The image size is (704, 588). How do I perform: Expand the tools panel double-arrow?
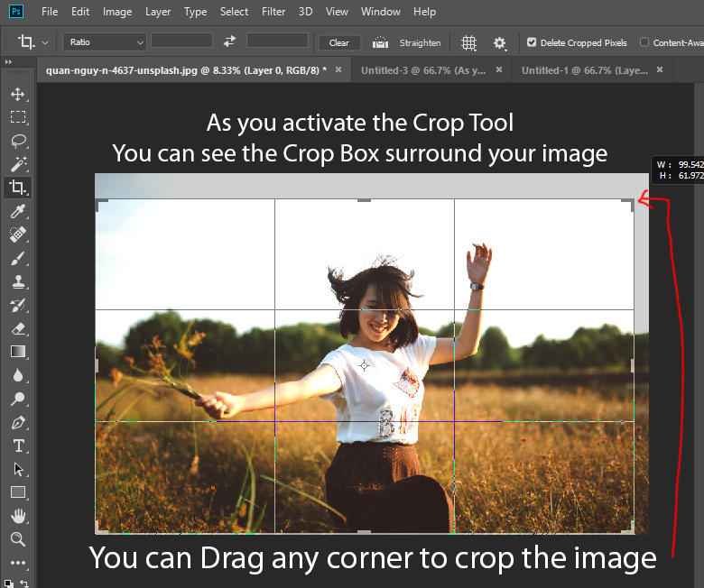(x=7, y=62)
